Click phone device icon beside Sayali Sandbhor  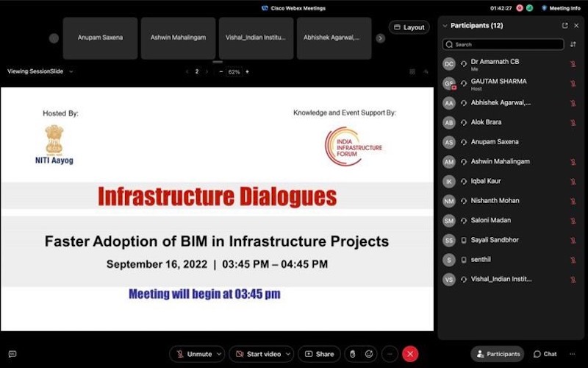[464, 240]
